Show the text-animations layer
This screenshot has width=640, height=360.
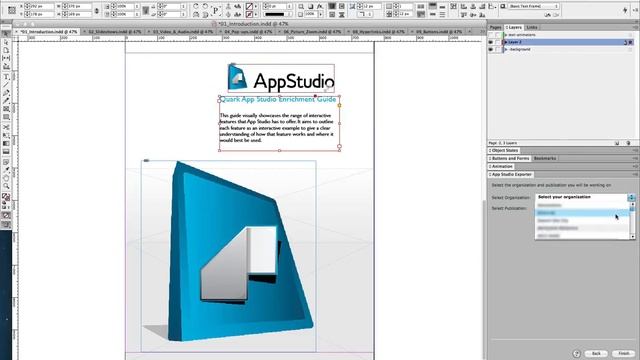(491, 35)
